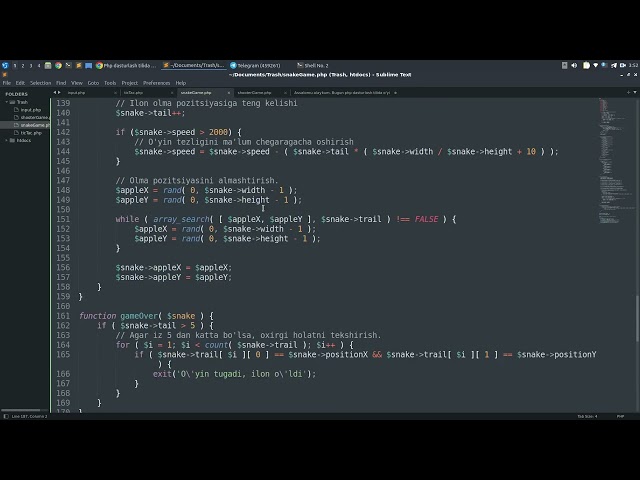Open the Project menu
Viewport: 640px width, 480px height.
click(x=130, y=83)
